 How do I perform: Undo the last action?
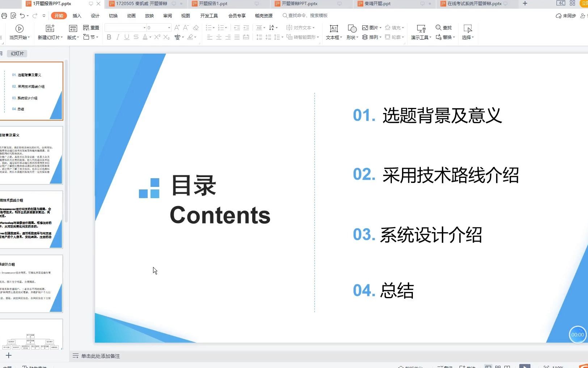coord(22,16)
